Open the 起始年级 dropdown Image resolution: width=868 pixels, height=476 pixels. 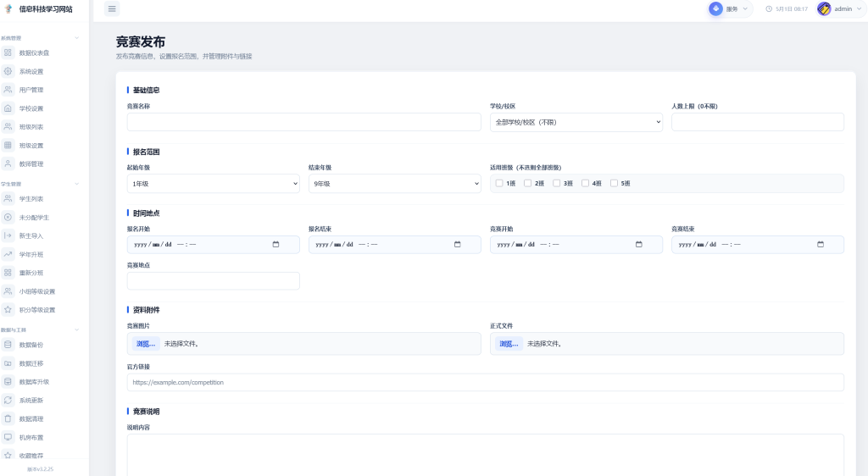coord(213,184)
